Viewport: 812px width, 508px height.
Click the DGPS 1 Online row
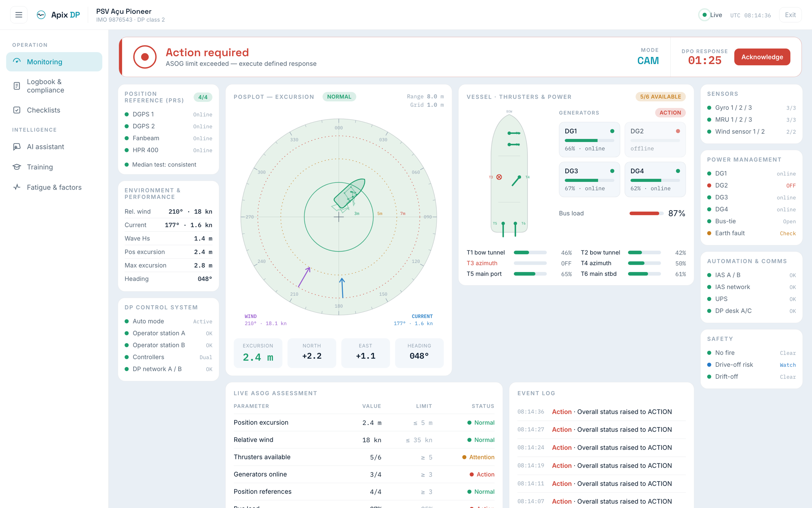coord(168,114)
